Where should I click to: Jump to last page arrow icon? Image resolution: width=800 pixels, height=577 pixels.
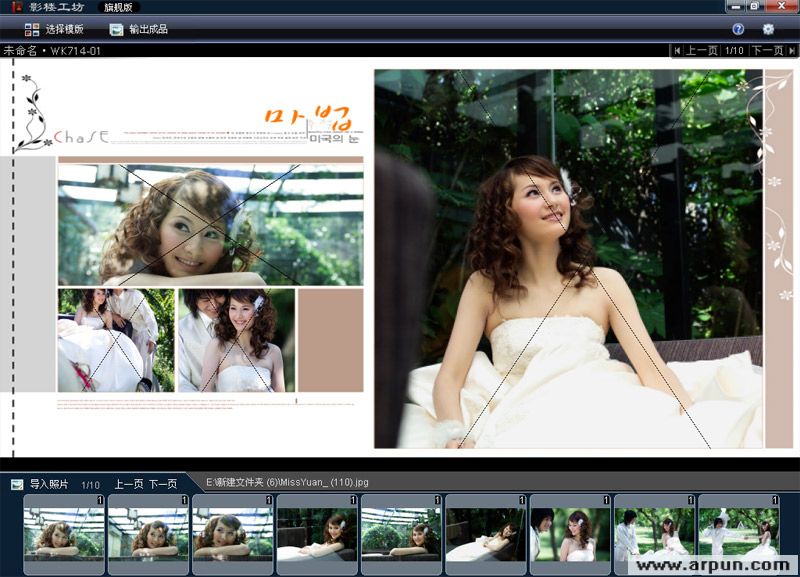pyautogui.click(x=792, y=50)
